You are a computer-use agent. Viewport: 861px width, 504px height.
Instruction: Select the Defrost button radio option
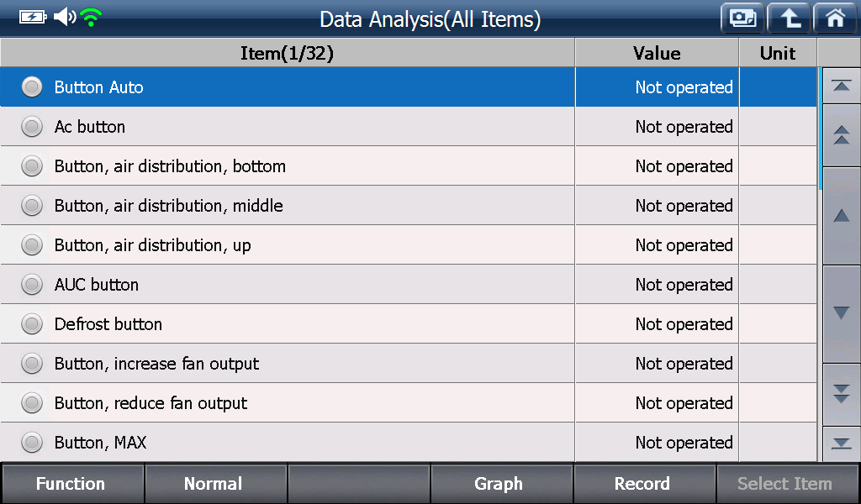click(x=32, y=324)
